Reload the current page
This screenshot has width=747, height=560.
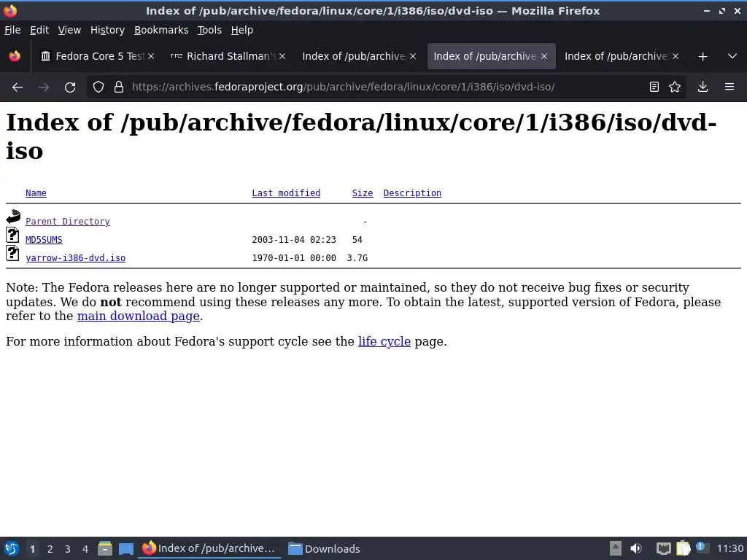click(x=70, y=87)
